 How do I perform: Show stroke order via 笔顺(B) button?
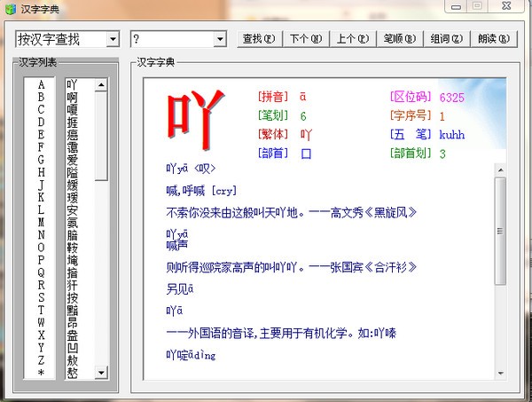pos(399,39)
